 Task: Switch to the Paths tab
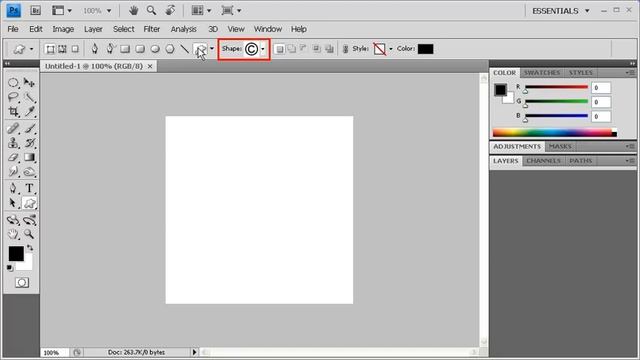pos(580,161)
